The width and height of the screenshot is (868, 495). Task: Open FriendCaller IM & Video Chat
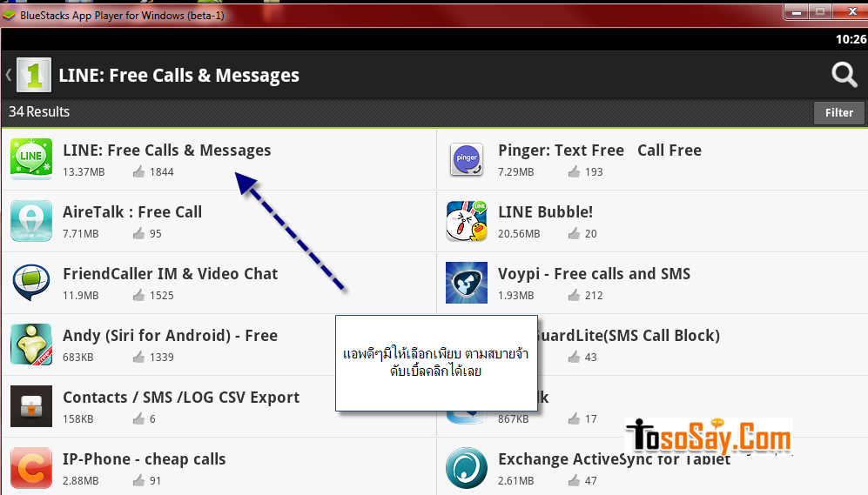[x=170, y=274]
